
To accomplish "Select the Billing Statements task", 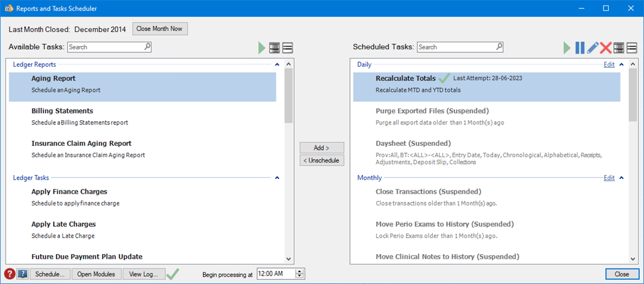I will tap(62, 111).
